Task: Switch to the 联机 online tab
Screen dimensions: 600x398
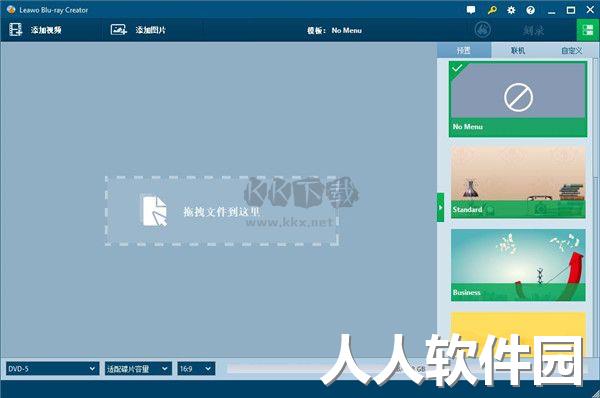Action: (518, 50)
